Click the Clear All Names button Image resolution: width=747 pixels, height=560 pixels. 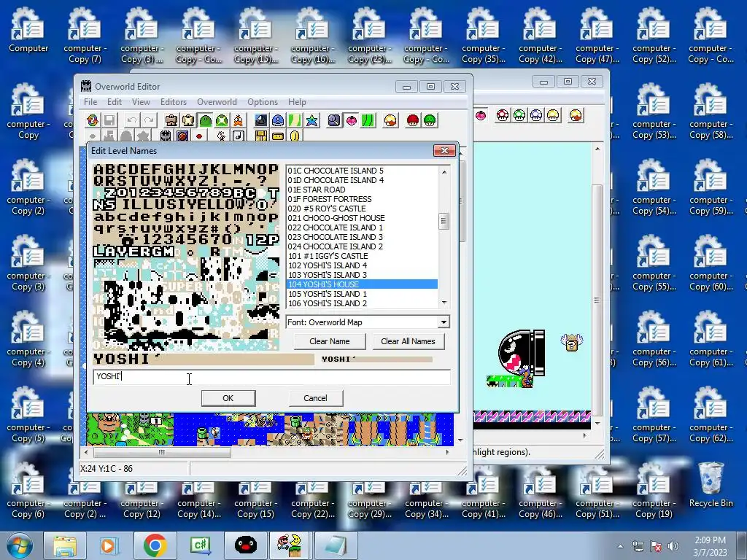[x=408, y=341]
